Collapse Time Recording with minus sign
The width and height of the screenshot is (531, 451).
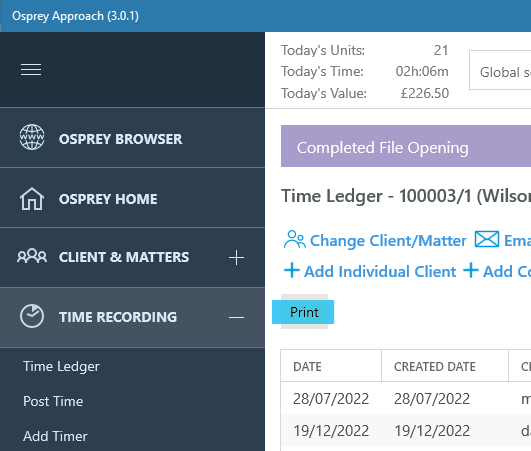[x=236, y=318]
